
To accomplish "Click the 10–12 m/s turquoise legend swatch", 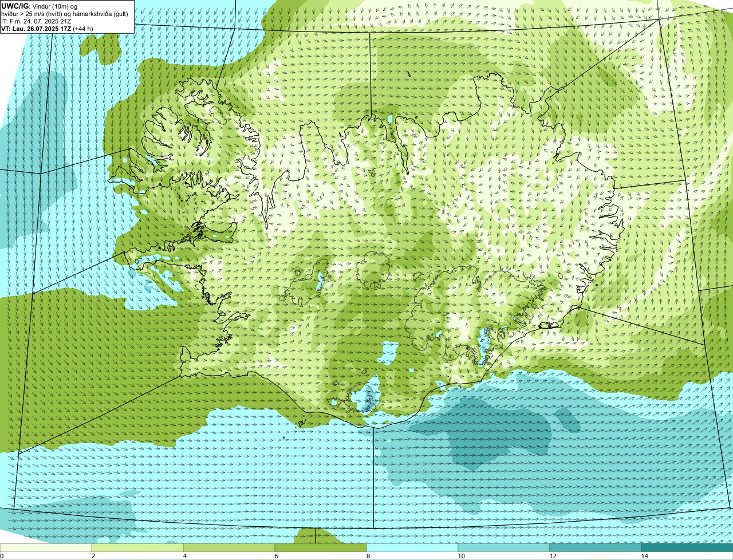I will pos(504,547).
